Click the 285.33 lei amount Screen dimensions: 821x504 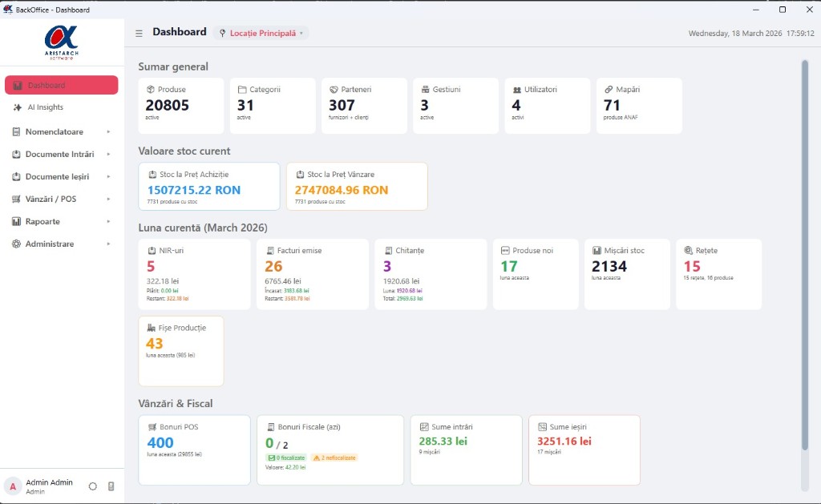coord(443,442)
